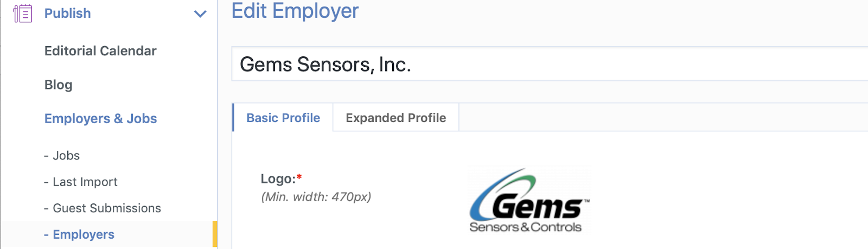View the Last Import submenu item
This screenshot has width=868, height=249.
pos(85,182)
